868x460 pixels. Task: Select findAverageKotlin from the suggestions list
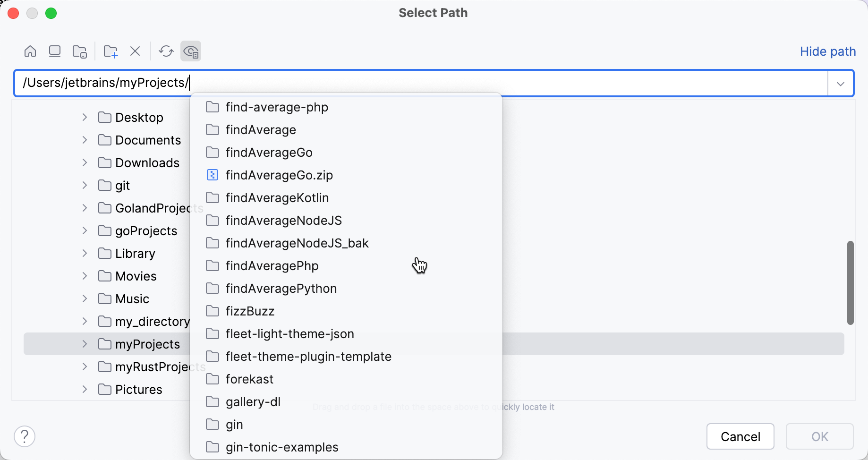(x=277, y=197)
